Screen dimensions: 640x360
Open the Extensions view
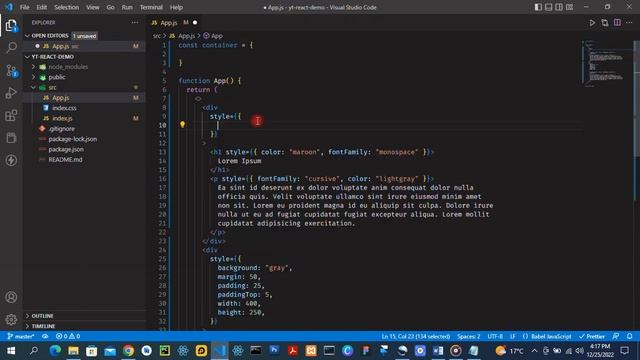click(x=11, y=116)
